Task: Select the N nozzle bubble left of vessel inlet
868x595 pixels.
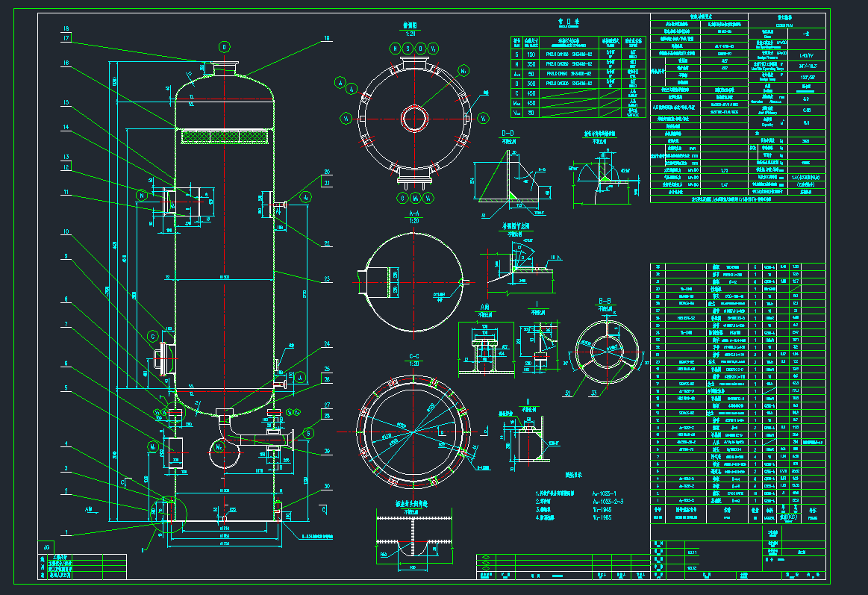Action: 142,196
